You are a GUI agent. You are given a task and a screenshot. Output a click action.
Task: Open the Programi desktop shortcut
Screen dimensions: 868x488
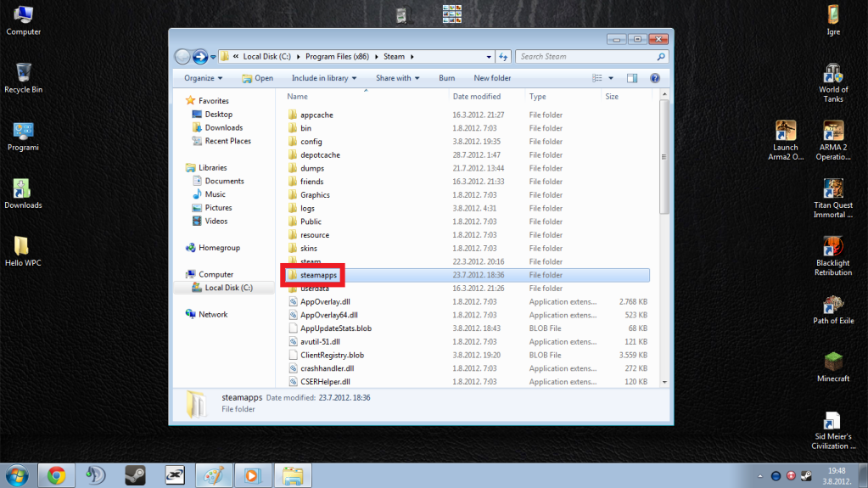pos(23,137)
